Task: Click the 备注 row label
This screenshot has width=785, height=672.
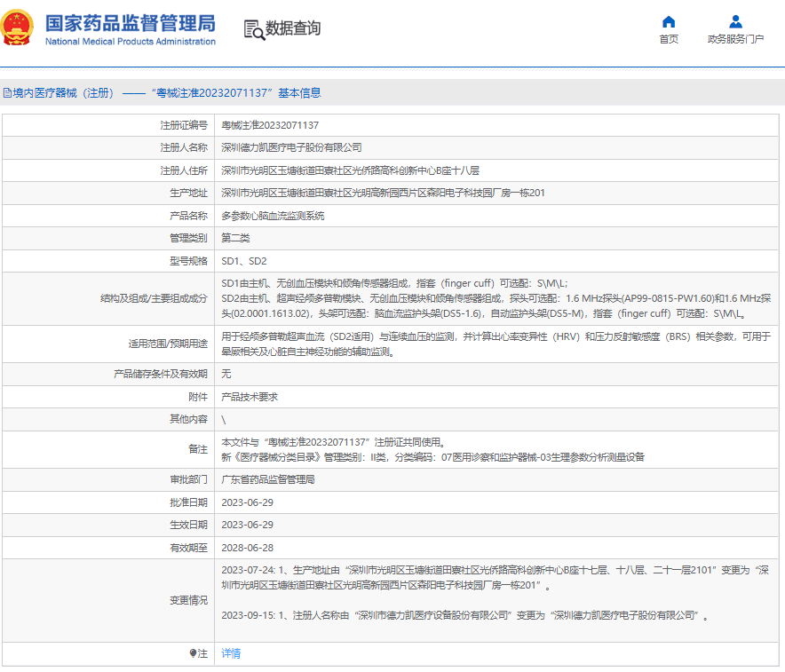Action: (x=198, y=449)
